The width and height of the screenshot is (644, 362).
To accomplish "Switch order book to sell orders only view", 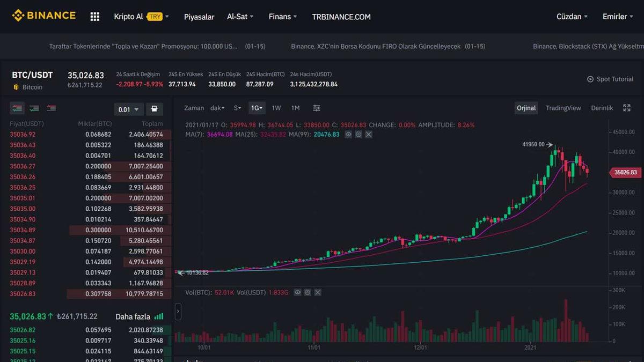I will 51,108.
